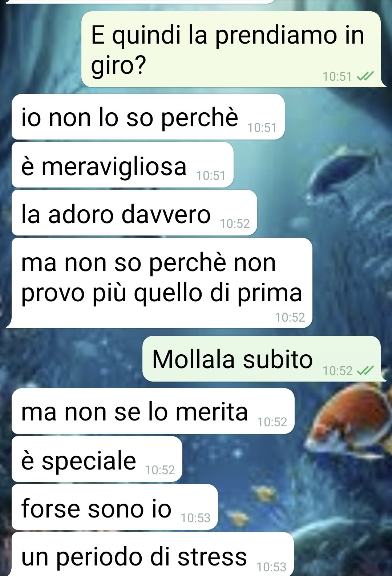Tap the timestamp on 'è meravigliosa'
This screenshot has width=392, height=576.
211,176
